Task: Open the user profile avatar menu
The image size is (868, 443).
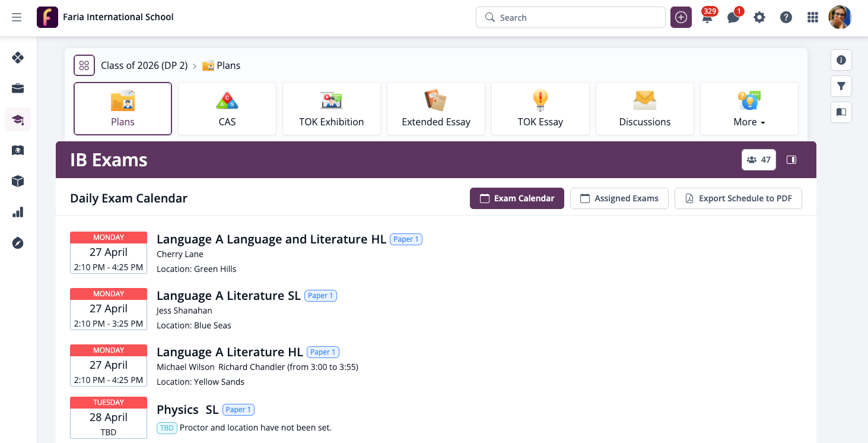Action: [x=840, y=17]
